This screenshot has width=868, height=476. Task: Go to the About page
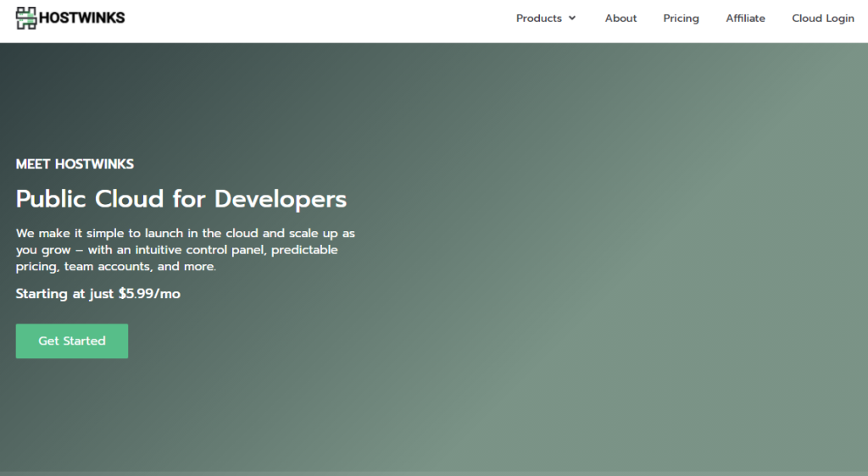point(620,19)
